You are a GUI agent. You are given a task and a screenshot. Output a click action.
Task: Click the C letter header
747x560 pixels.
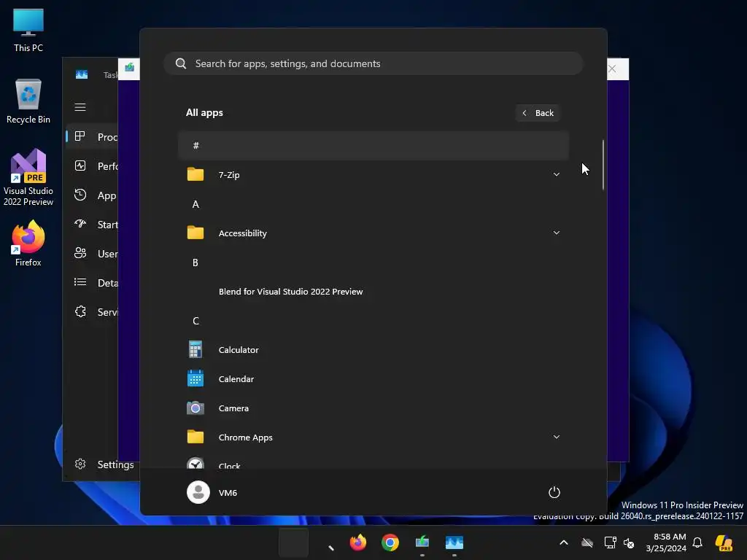[x=196, y=321]
